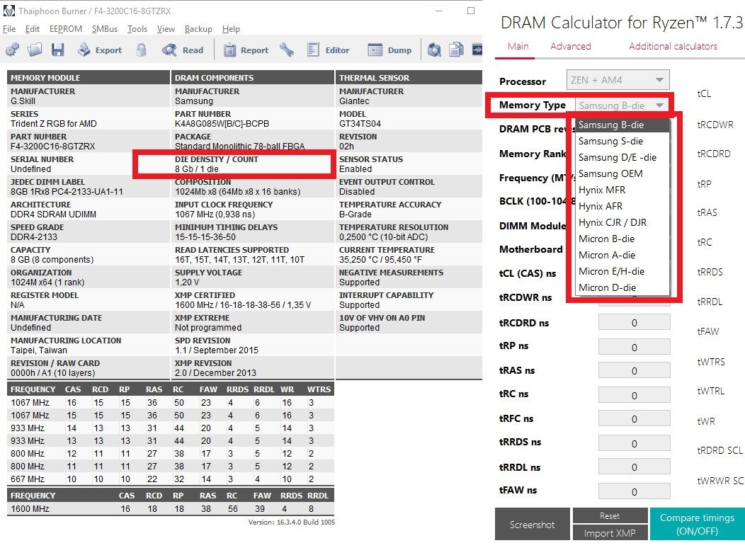
Task: Click current temperature '35,250 °C / 95,450 °F'
Action: click(x=382, y=260)
